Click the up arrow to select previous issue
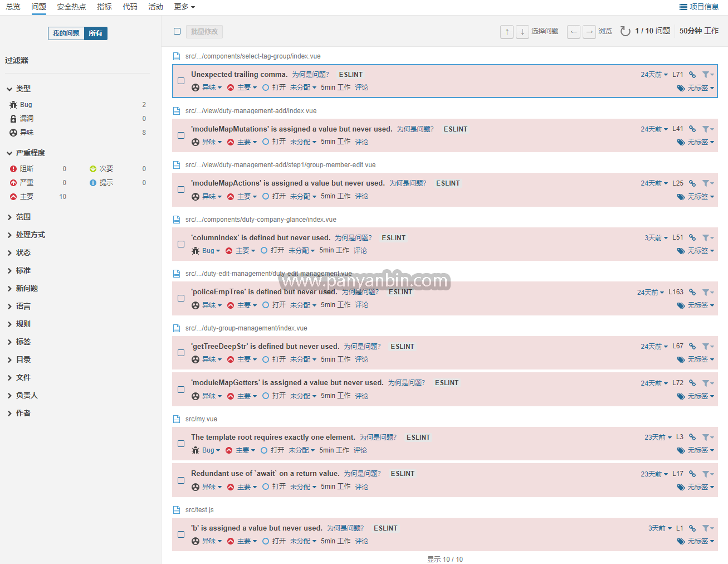Image resolution: width=728 pixels, height=564 pixels. pos(506,31)
